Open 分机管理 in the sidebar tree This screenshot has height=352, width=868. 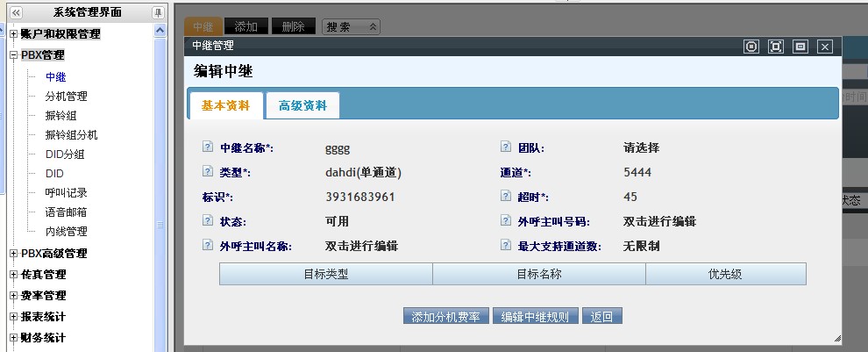pyautogui.click(x=66, y=97)
